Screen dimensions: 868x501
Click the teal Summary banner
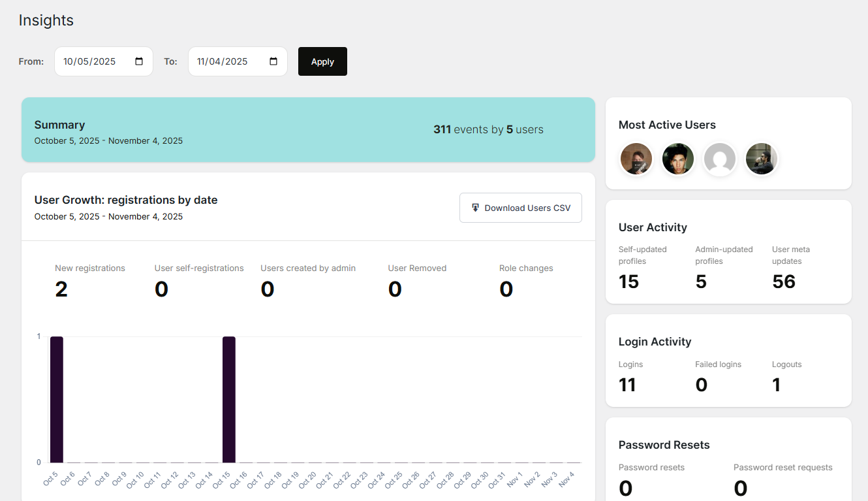(308, 129)
